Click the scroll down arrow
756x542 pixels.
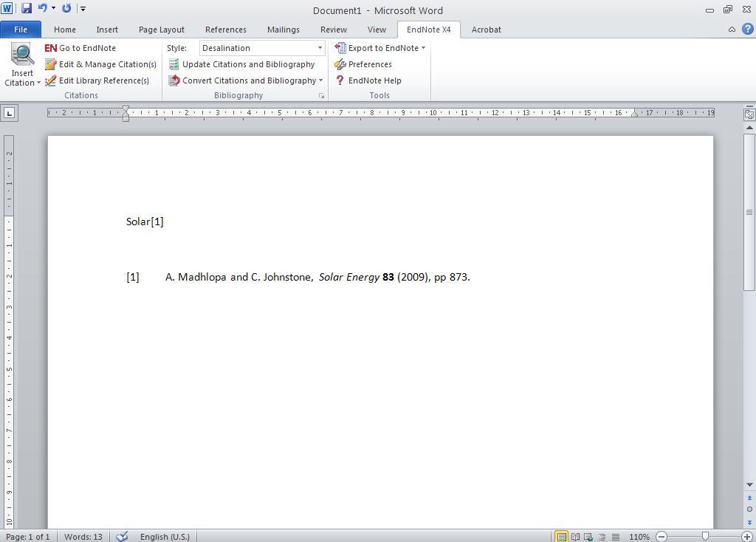(749, 484)
